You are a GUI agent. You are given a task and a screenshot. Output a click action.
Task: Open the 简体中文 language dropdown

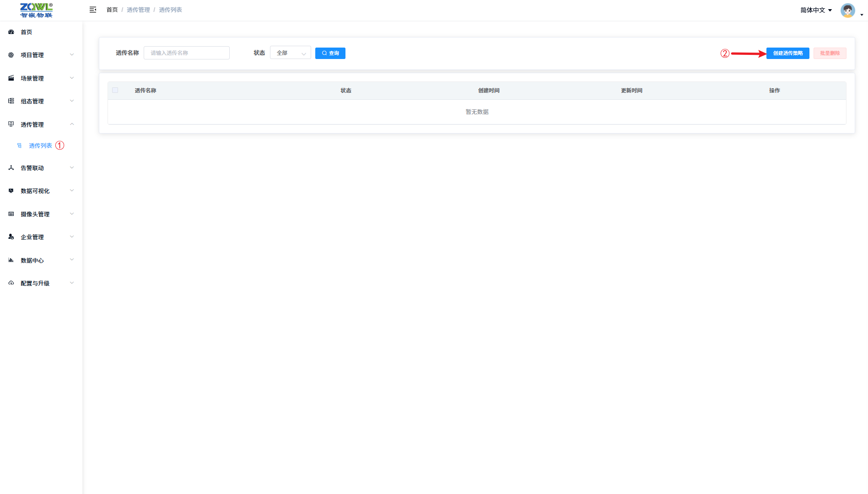[x=816, y=10]
